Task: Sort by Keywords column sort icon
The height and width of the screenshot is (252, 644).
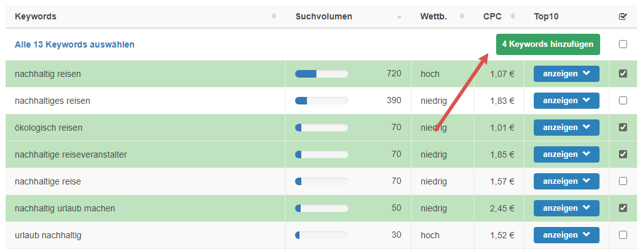Action: click(x=274, y=17)
